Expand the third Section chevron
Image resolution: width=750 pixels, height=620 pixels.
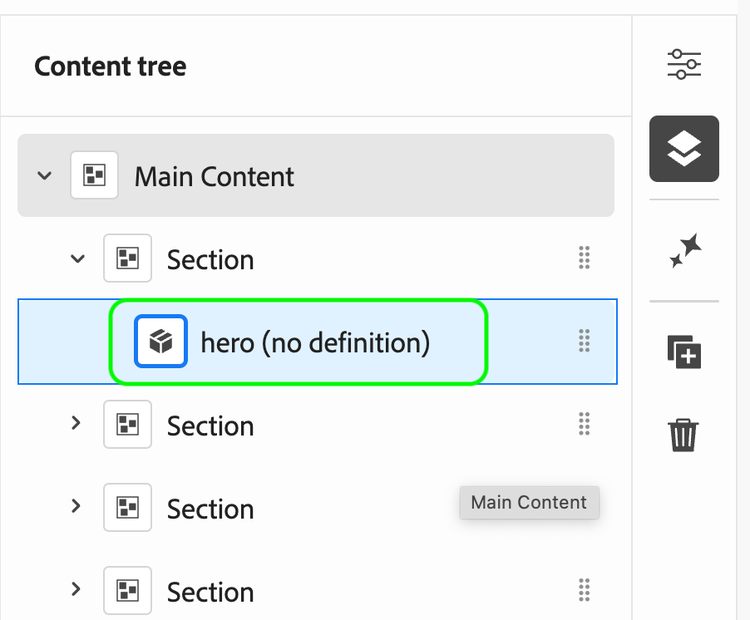76,506
